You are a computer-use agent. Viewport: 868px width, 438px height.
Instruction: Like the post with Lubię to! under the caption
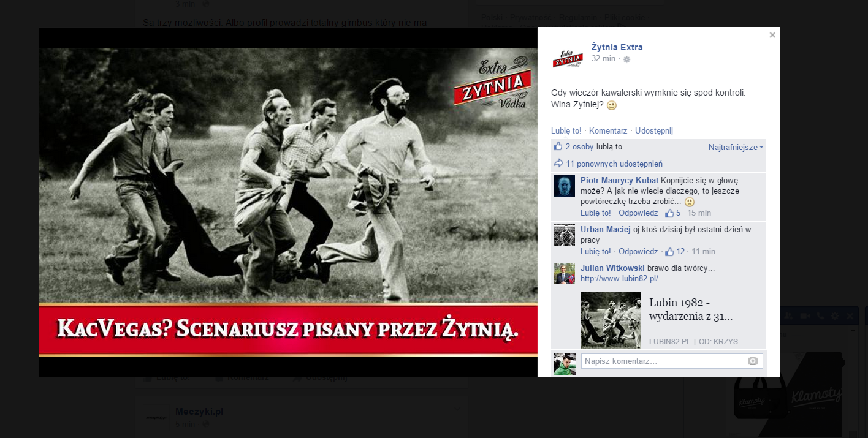[x=566, y=130]
